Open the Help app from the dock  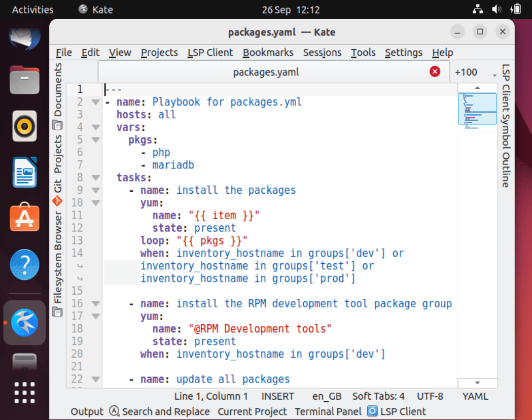24,264
